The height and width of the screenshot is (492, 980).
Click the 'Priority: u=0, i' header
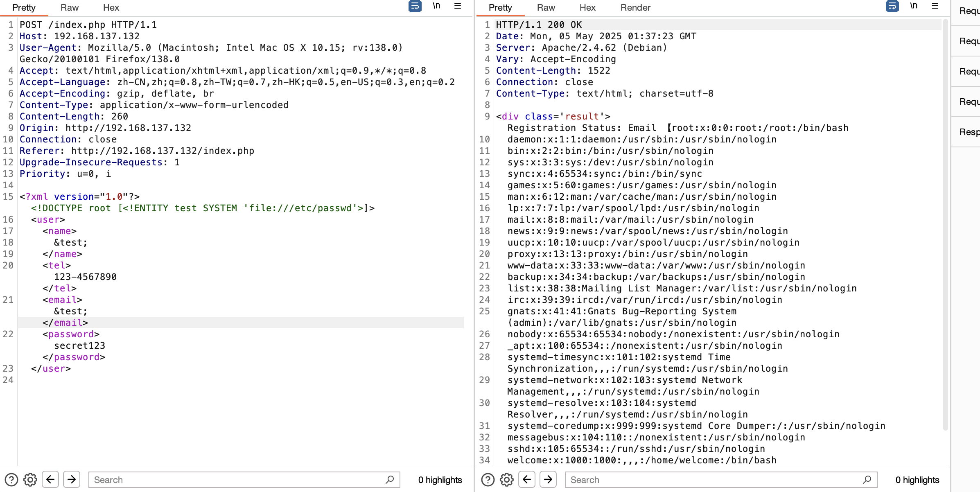click(x=65, y=174)
